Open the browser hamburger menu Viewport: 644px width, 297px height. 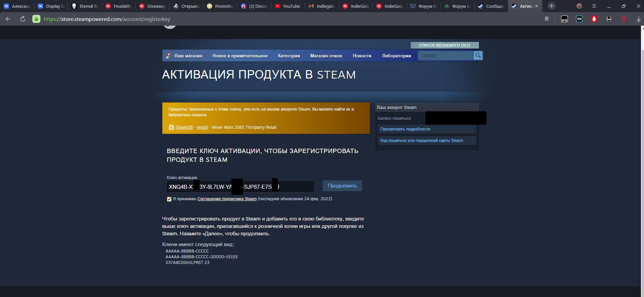pos(594,6)
